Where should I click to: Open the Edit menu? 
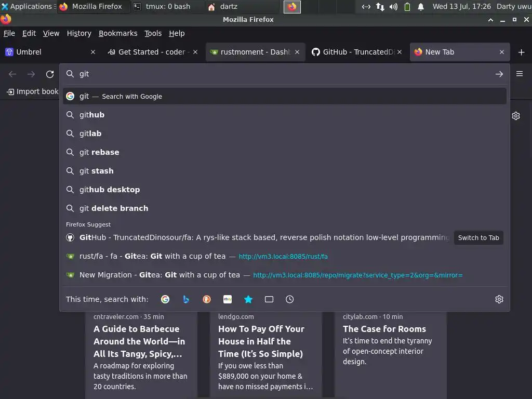pyautogui.click(x=29, y=33)
